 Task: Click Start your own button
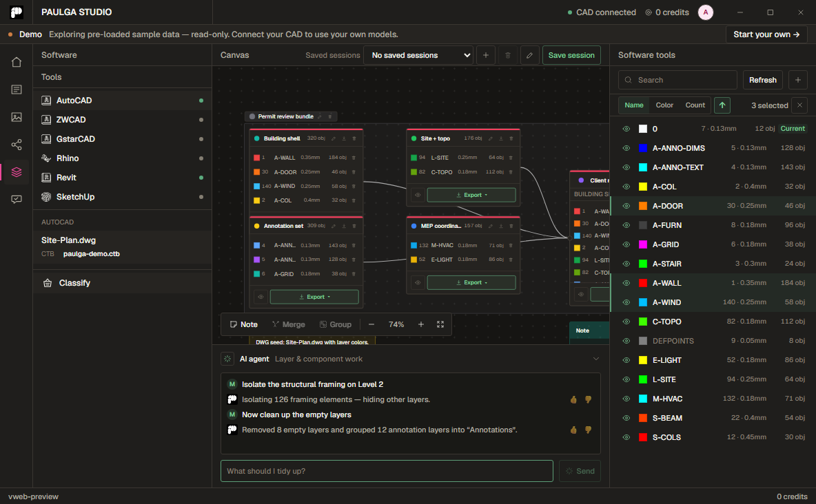point(766,34)
